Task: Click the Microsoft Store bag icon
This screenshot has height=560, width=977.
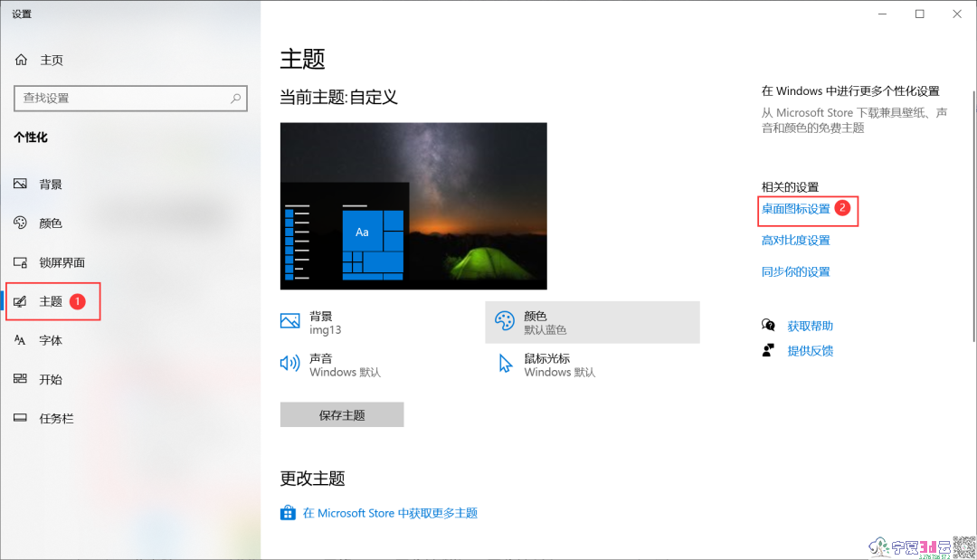Action: [288, 513]
